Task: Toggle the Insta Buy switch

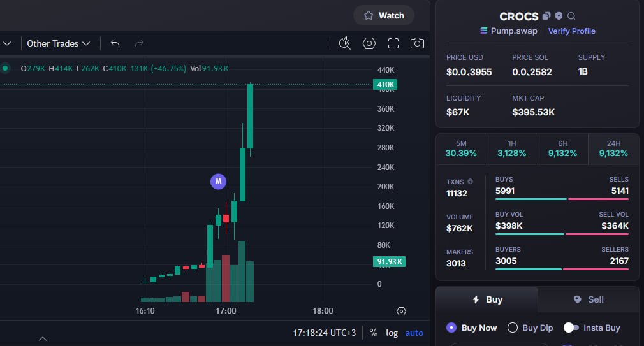Action: point(571,328)
